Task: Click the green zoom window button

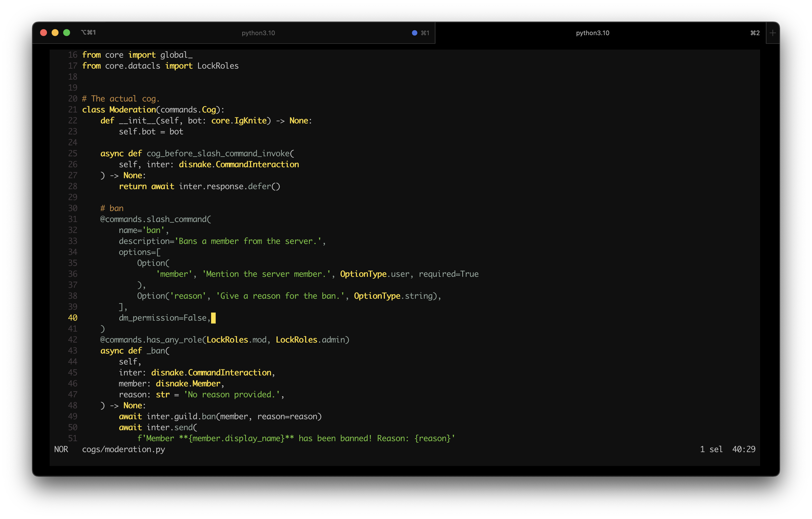Action: [x=67, y=32]
